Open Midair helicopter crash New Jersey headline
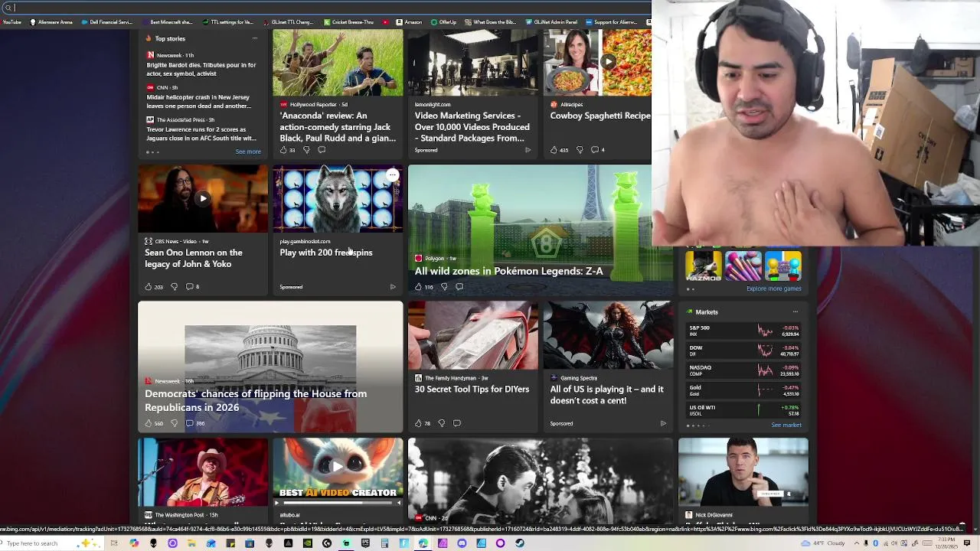Image resolution: width=980 pixels, height=551 pixels. click(199, 102)
